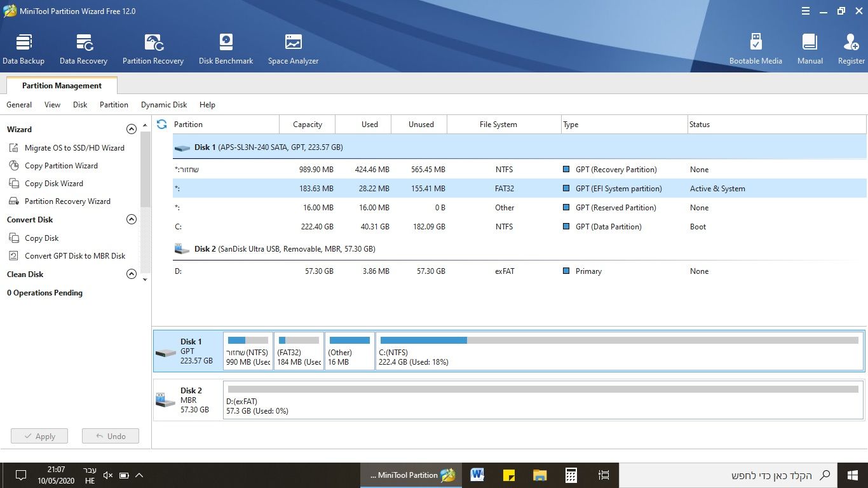Viewport: 868px width, 488px height.
Task: Collapse the Wizard section
Action: [132, 129]
